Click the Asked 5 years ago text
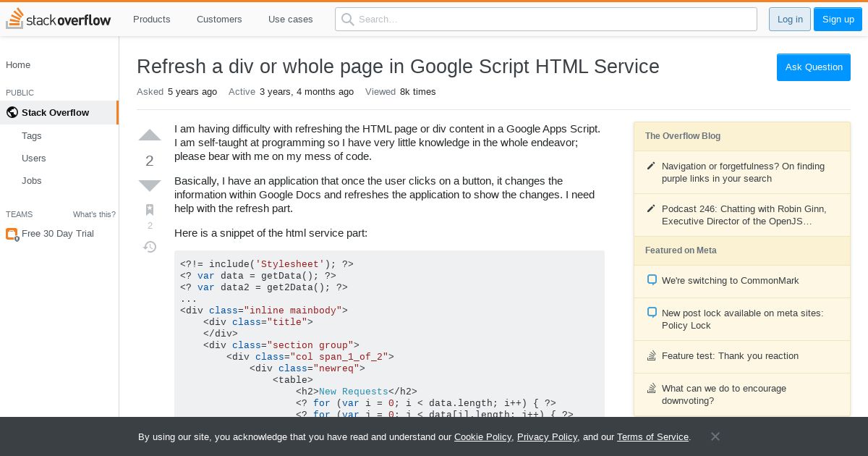The height and width of the screenshot is (456, 868). click(x=176, y=91)
